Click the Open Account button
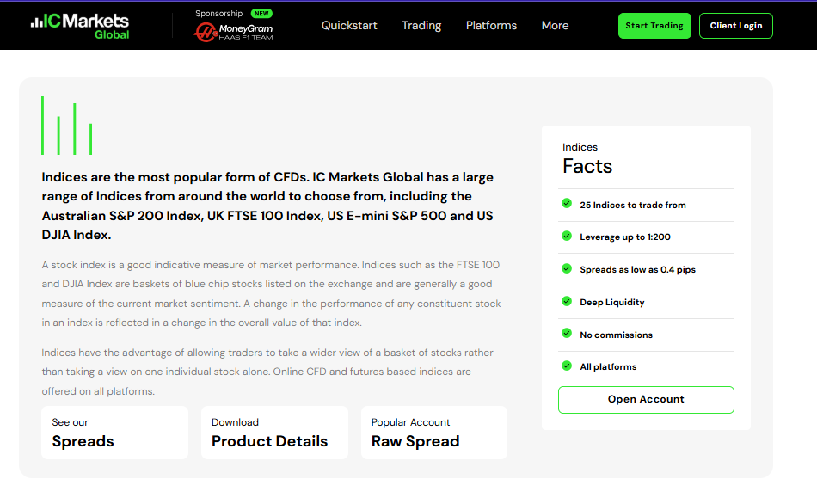Viewport: 817px width, 504px height. (x=646, y=400)
